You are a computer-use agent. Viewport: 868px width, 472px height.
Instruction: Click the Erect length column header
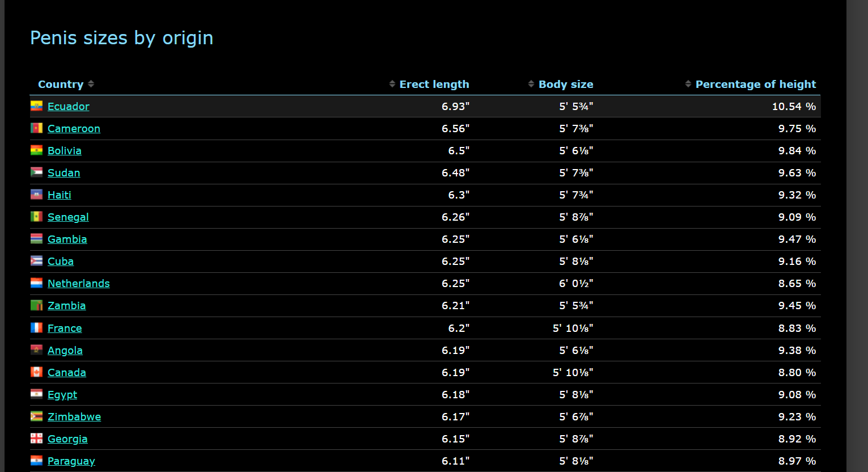[x=434, y=84]
